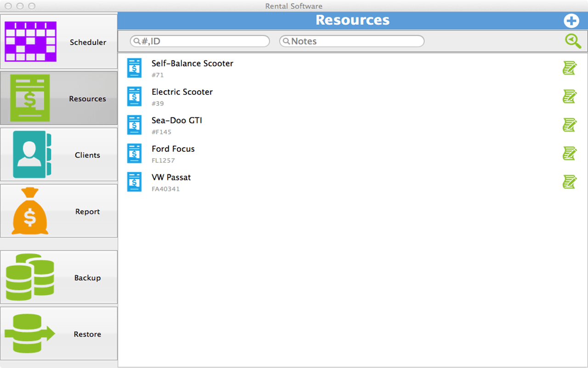
Task: Open the Scheduler calendar icon
Action: click(x=30, y=41)
